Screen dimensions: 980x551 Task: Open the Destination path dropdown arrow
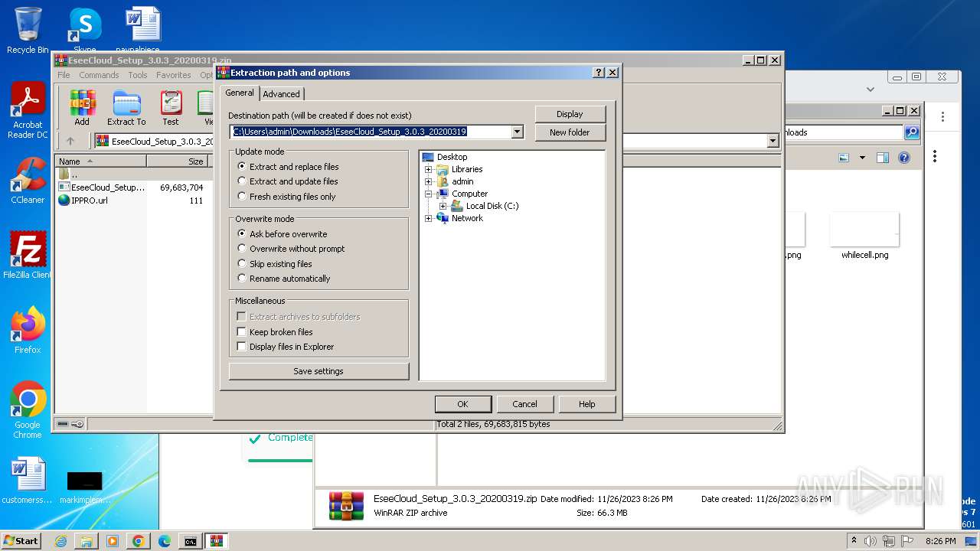517,132
